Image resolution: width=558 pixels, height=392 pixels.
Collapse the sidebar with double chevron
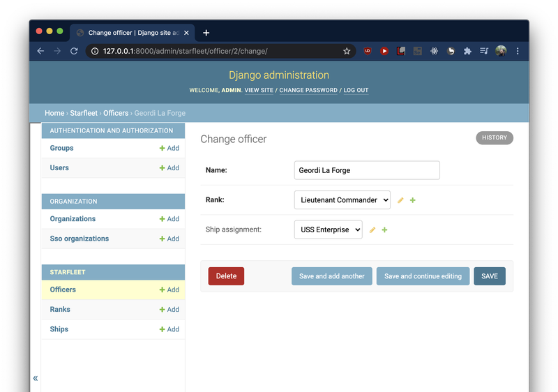[x=36, y=378]
